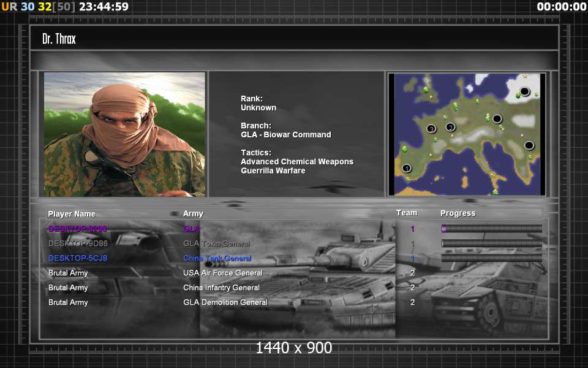Screen dimensions: 588x368
Task: Click the "Team" column header
Action: [407, 213]
